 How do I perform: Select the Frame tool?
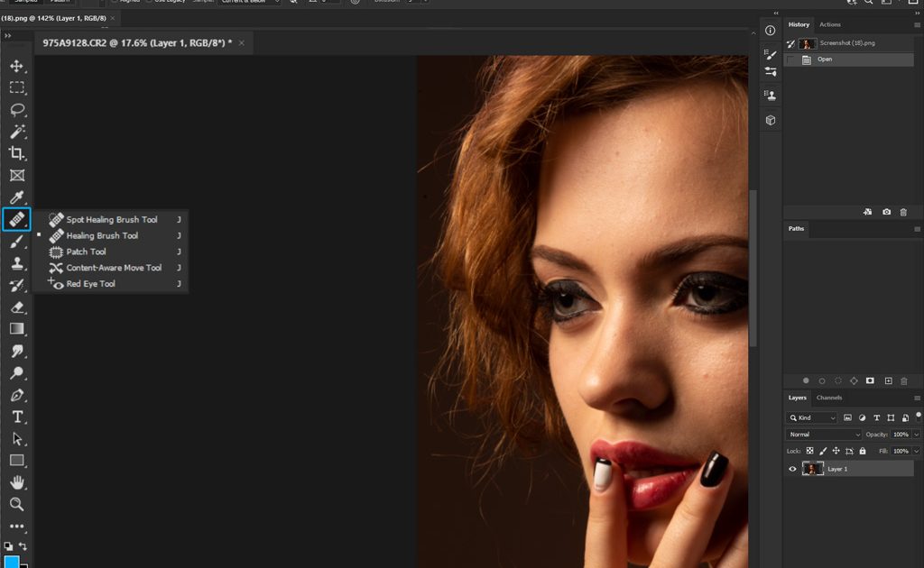click(16, 176)
